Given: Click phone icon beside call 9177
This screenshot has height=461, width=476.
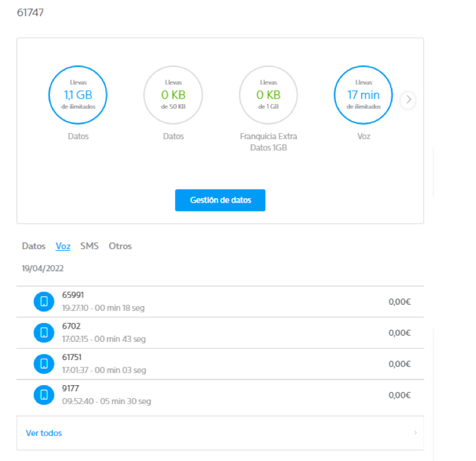Looking at the screenshot, I should (44, 395).
